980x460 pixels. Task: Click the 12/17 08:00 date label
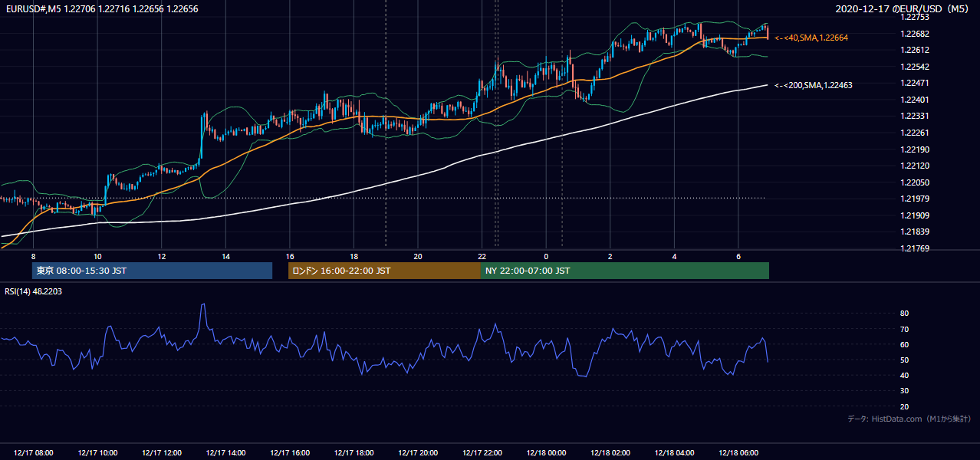click(x=34, y=453)
